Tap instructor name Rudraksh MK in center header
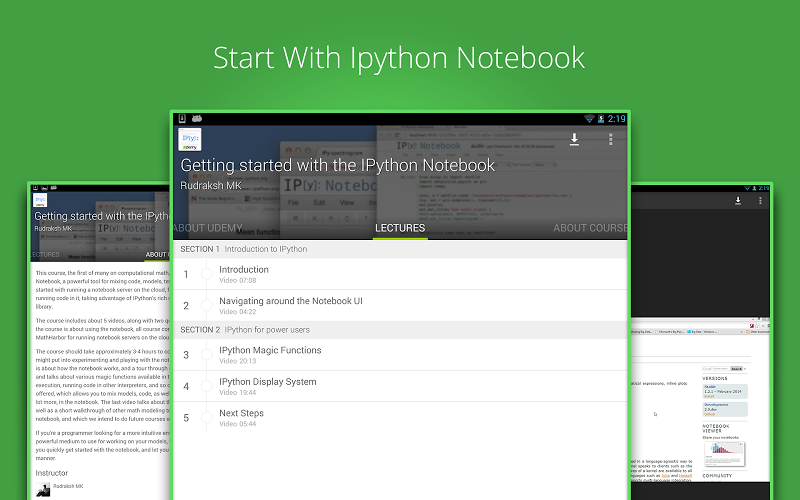Screen dimensions: 800x500 211,186
